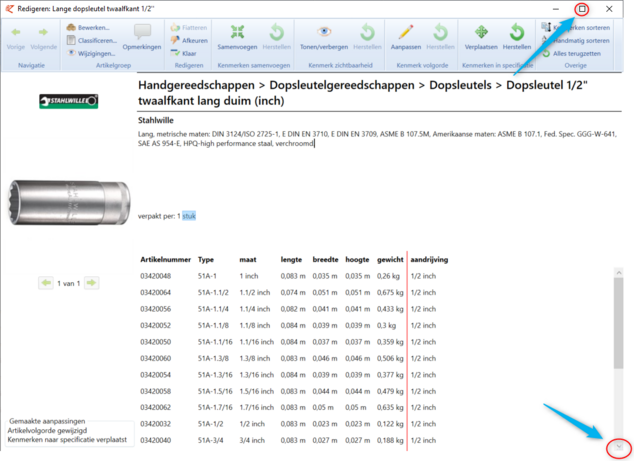Open Classificeren dialog
This screenshot has width=634, height=461.
point(92,40)
